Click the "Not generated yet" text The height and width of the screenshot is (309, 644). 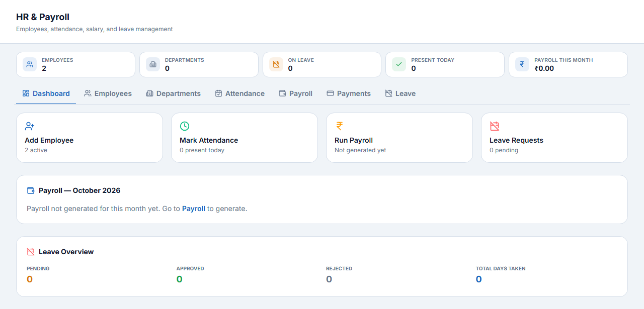click(360, 150)
